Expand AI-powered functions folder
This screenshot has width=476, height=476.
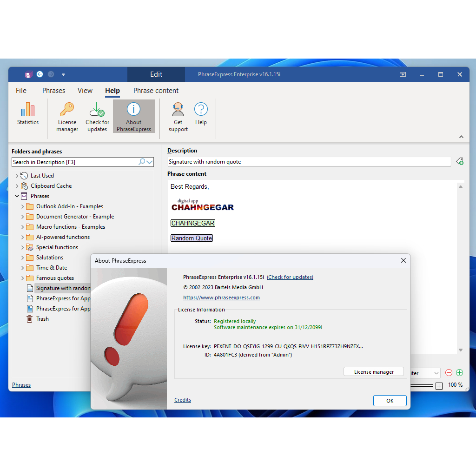[22, 237]
